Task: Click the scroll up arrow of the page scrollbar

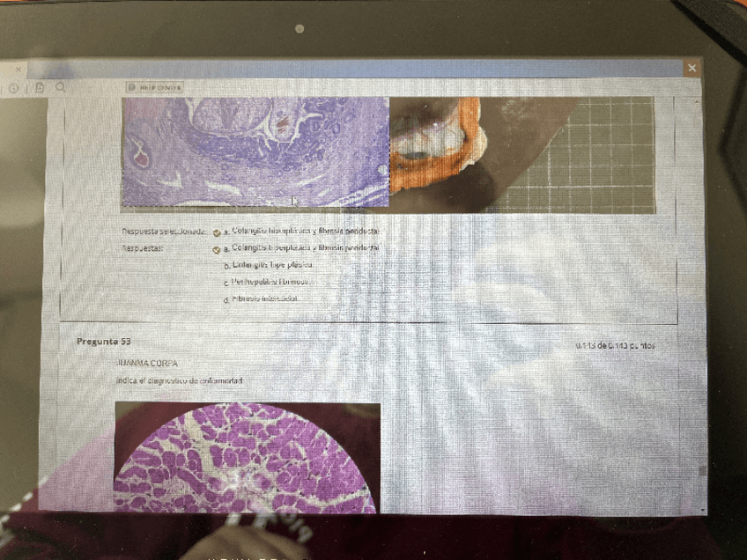Action: pos(697,102)
